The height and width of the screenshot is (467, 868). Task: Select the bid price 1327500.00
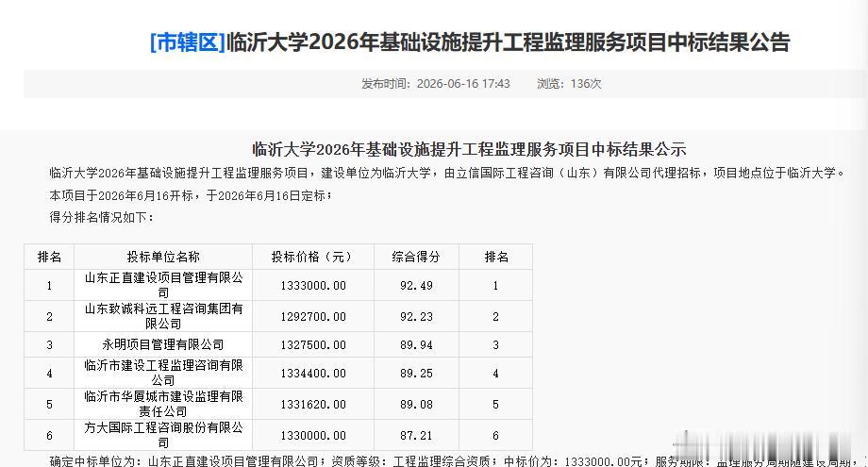tap(313, 345)
